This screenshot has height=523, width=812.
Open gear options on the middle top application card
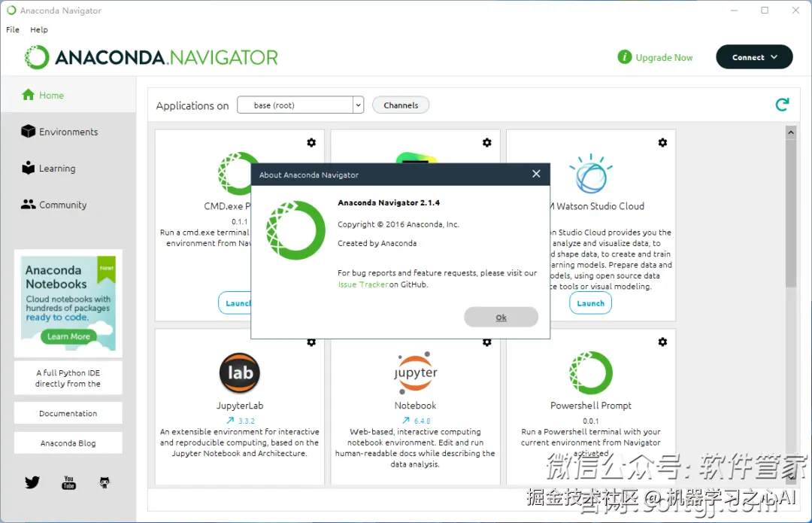tap(486, 142)
